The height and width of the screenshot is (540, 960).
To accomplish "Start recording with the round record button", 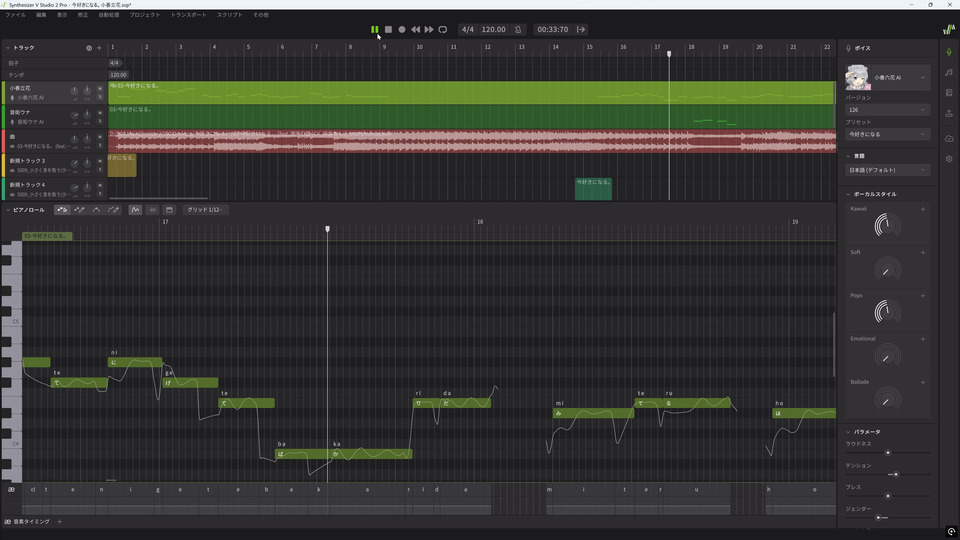I will (402, 29).
